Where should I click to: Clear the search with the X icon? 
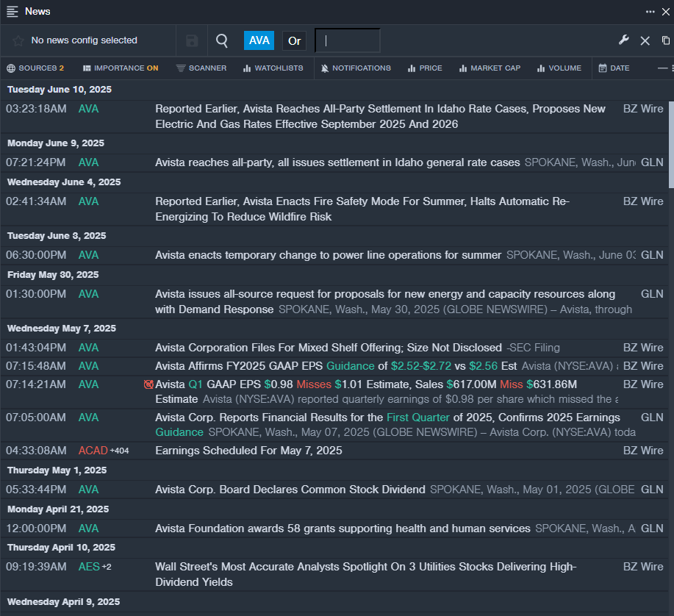click(x=645, y=41)
